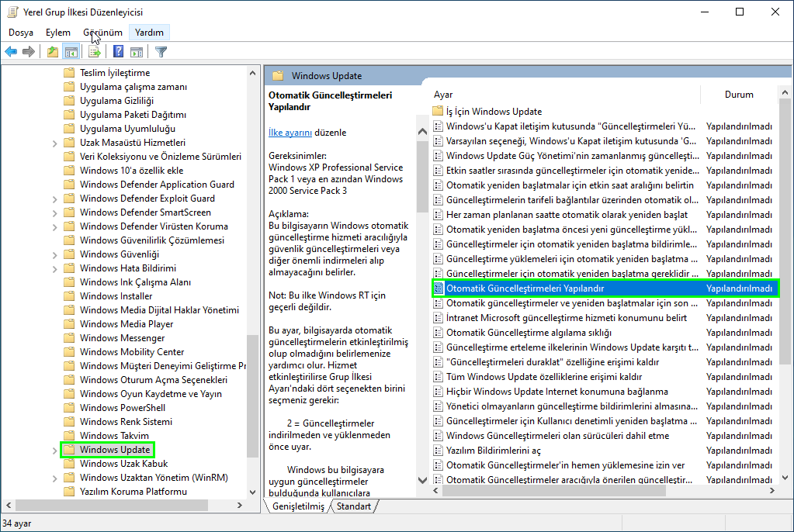
Task: Click description pane scroll down arrow
Action: pos(422,480)
